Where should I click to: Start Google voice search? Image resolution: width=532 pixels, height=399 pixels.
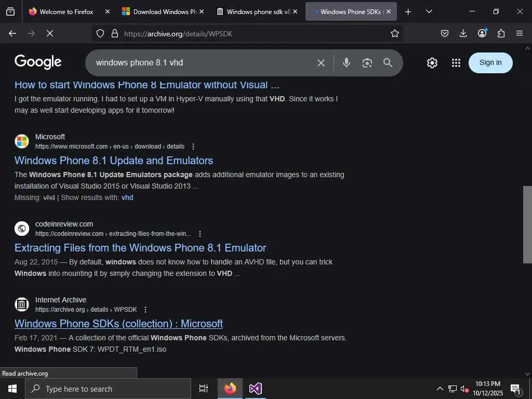coord(347,63)
